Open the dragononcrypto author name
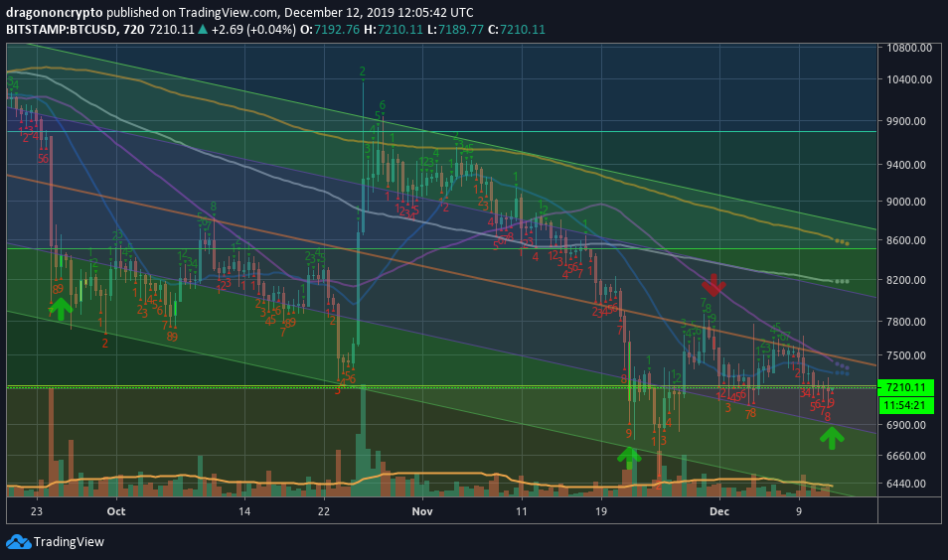The height and width of the screenshot is (560, 948). coord(55,13)
